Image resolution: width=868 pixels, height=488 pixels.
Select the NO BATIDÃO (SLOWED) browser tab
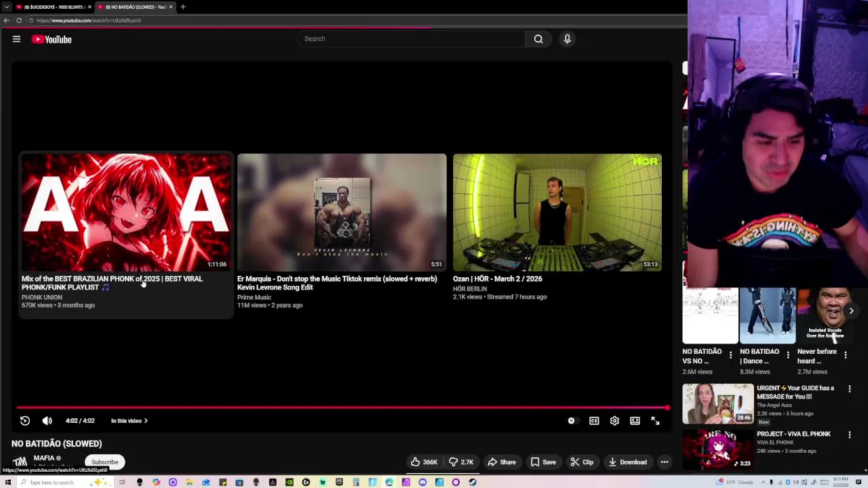(x=134, y=7)
